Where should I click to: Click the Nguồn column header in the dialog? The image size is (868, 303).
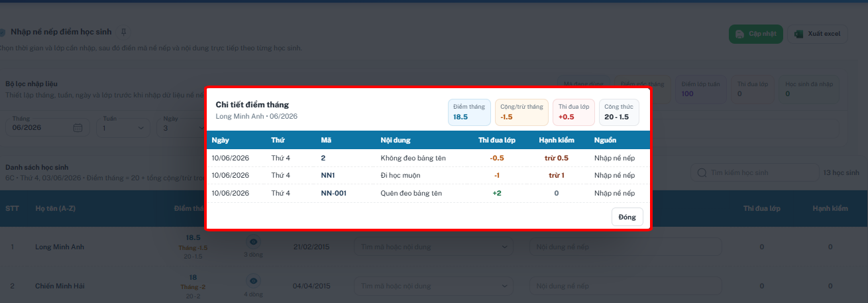[x=605, y=140]
